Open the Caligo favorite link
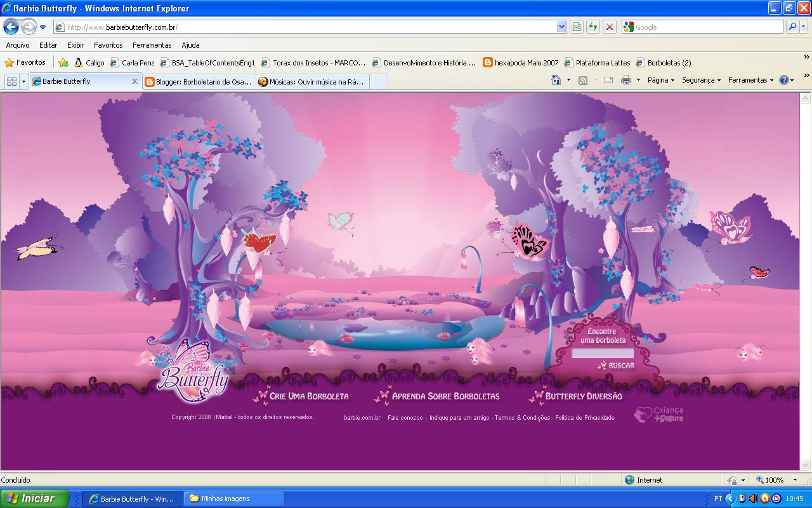Screen dimensions: 812x508 click(89, 63)
